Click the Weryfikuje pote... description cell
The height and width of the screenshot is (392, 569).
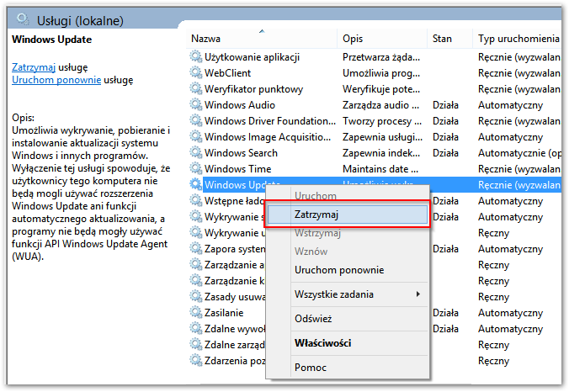[x=381, y=89]
